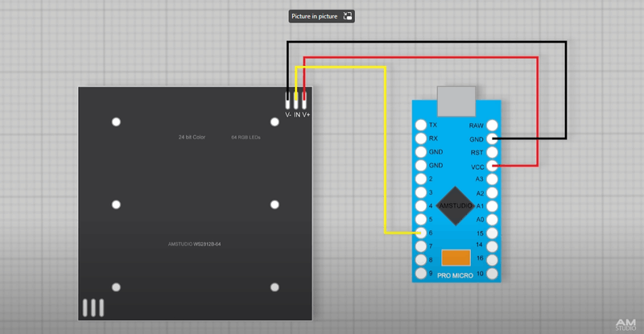The height and width of the screenshot is (334, 644).
Task: Click the "RAW" pin label text
Action: click(477, 126)
